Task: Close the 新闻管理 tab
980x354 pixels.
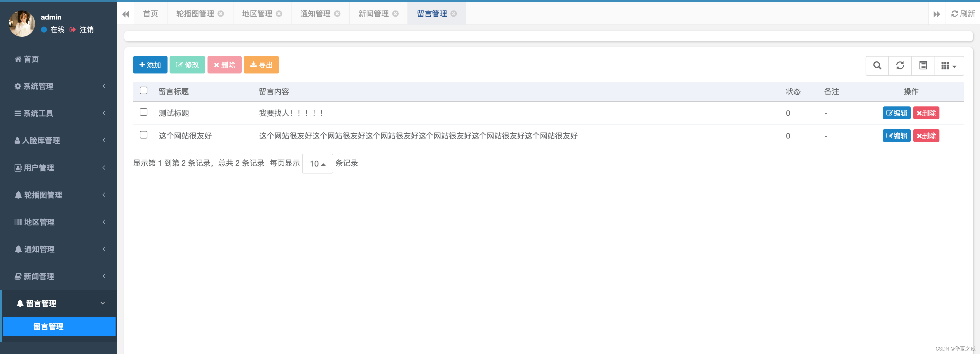Action: pyautogui.click(x=395, y=14)
